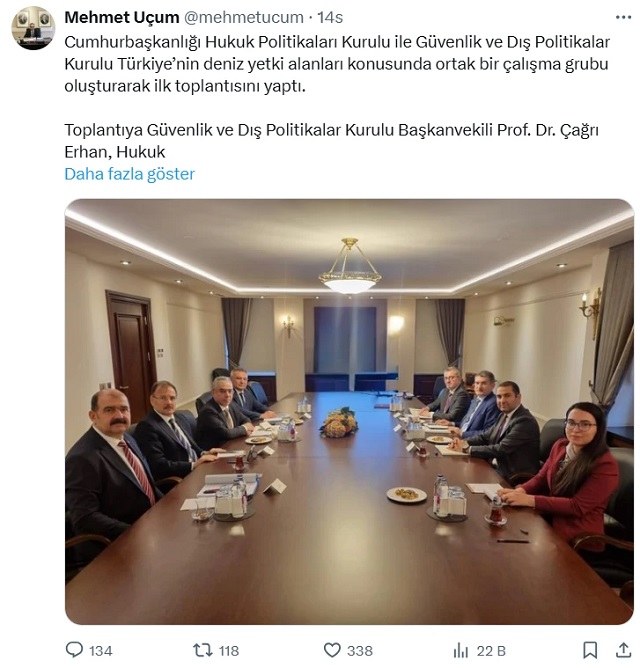Open view analytics bar chart icon
The height and width of the screenshot is (668, 640).
(x=461, y=650)
